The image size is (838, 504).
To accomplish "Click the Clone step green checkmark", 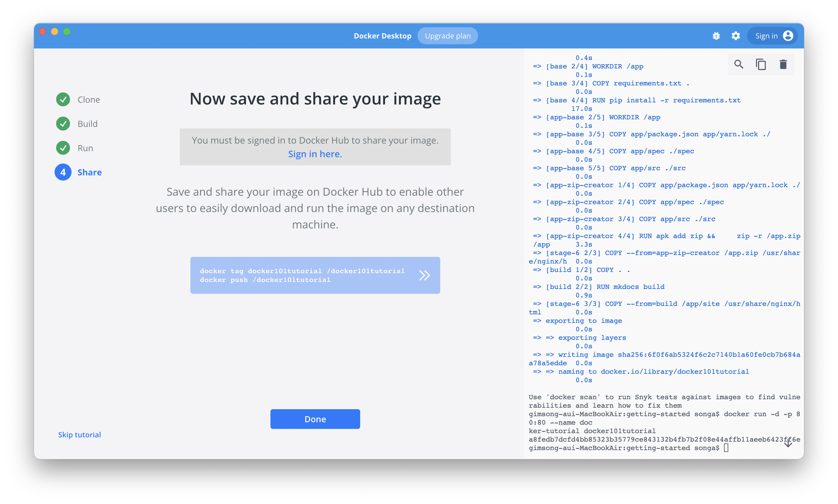I will [x=63, y=100].
